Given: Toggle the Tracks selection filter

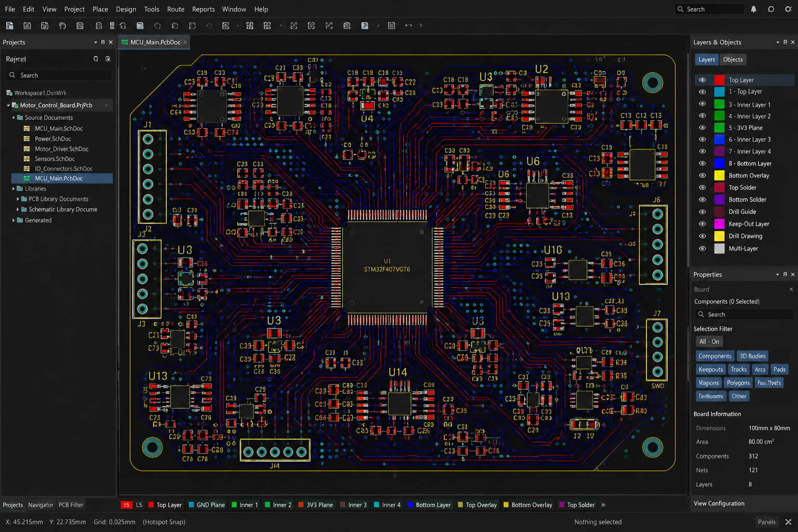Looking at the screenshot, I should pos(738,369).
